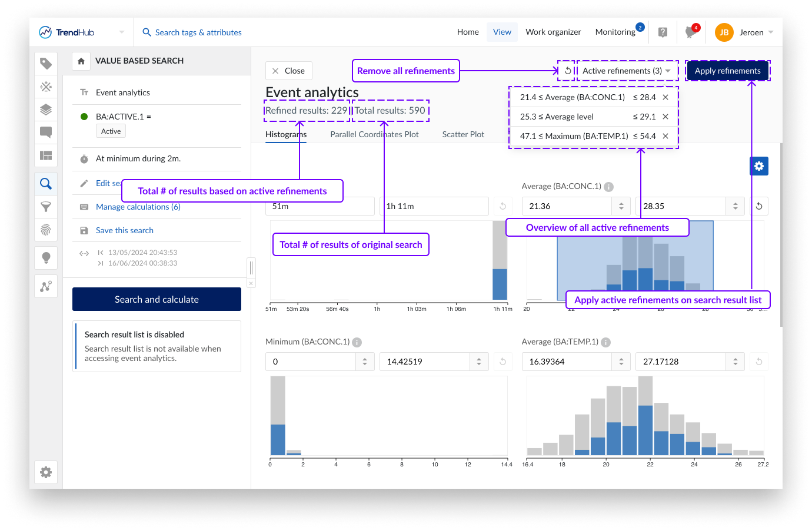This screenshot has height=530, width=812.
Task: Click the blue range selection in Average (BA:CONC.1) histogram
Action: [588, 259]
